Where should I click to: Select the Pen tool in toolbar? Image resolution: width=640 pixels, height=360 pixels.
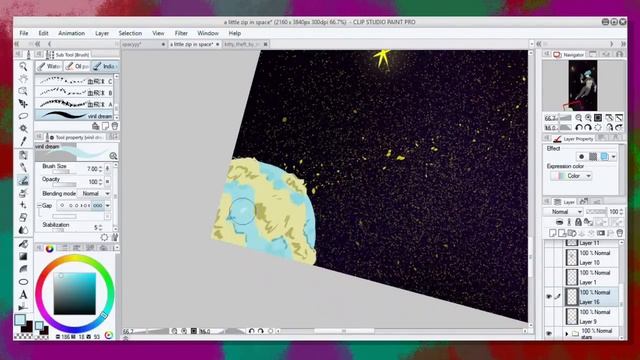[23, 156]
